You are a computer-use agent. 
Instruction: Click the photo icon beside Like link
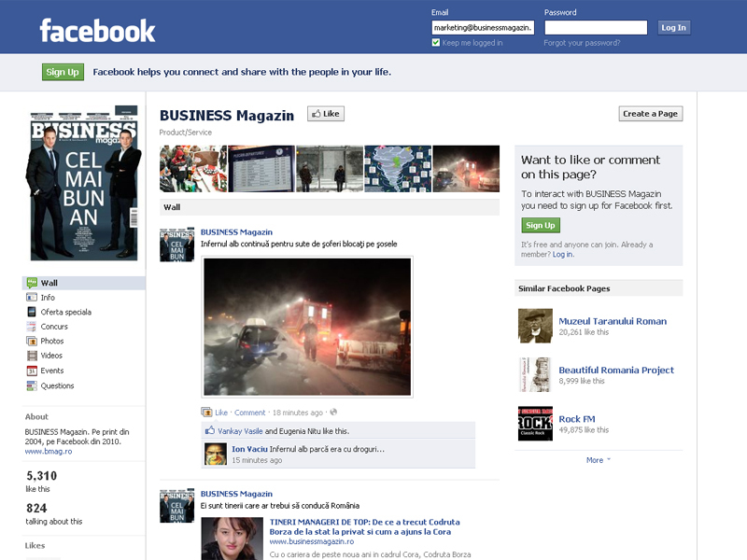coord(206,413)
